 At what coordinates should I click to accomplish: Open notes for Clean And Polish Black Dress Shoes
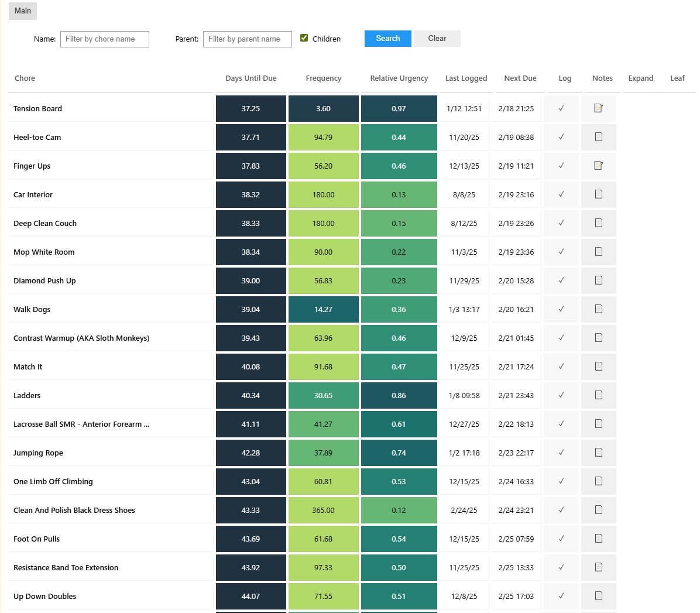pyautogui.click(x=598, y=509)
